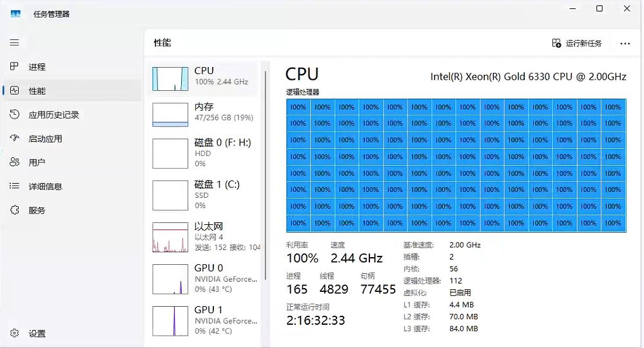Click the resource list vertical scrollbar
The height and width of the screenshot is (348, 644).
(x=266, y=175)
